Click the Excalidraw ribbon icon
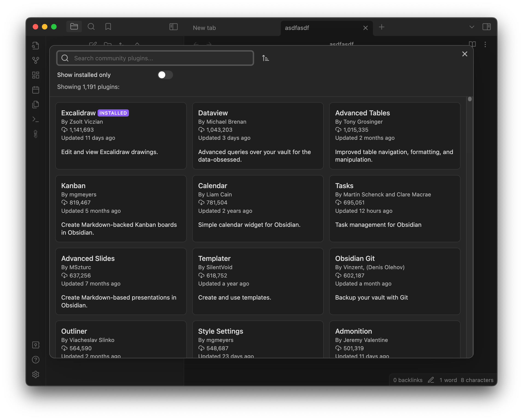523x420 pixels. (36, 134)
